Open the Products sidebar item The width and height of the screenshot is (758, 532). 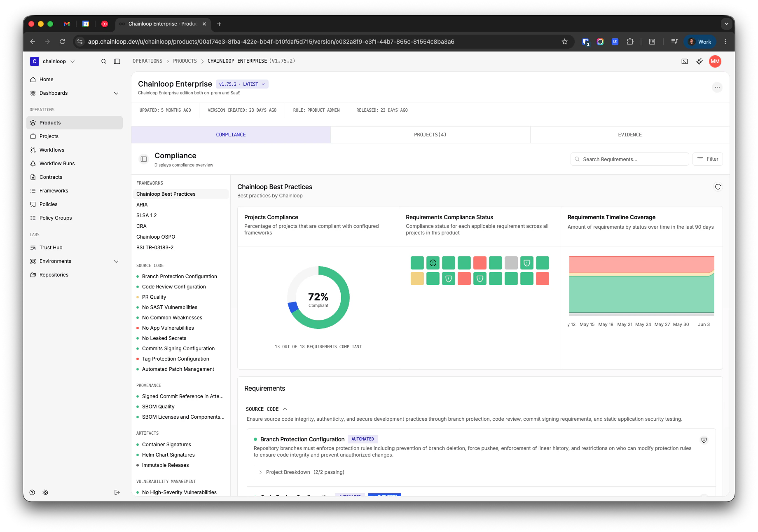75,123
